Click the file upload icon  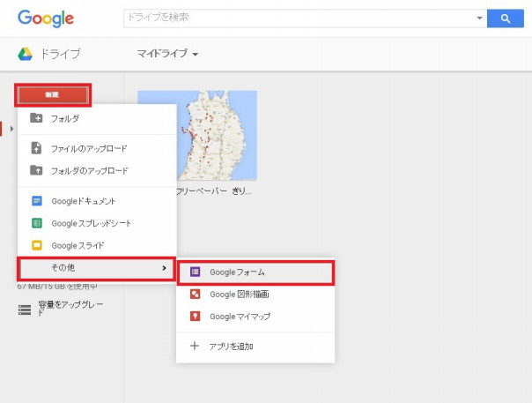[x=36, y=148]
